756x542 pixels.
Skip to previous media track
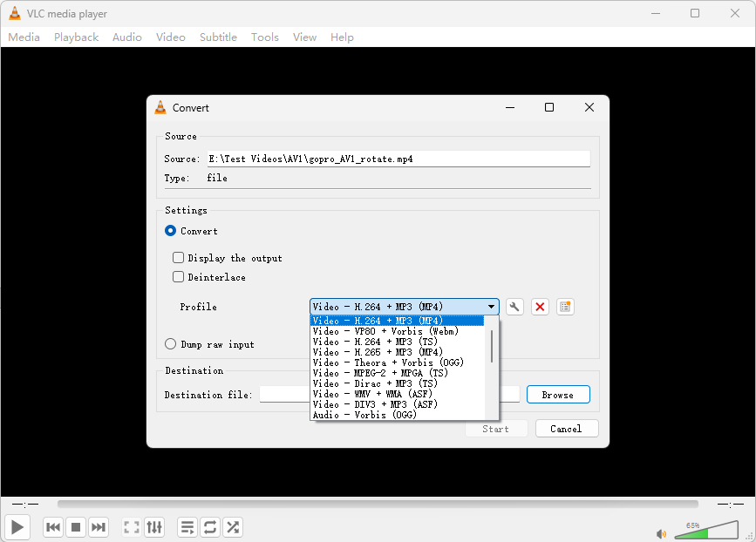click(x=53, y=527)
